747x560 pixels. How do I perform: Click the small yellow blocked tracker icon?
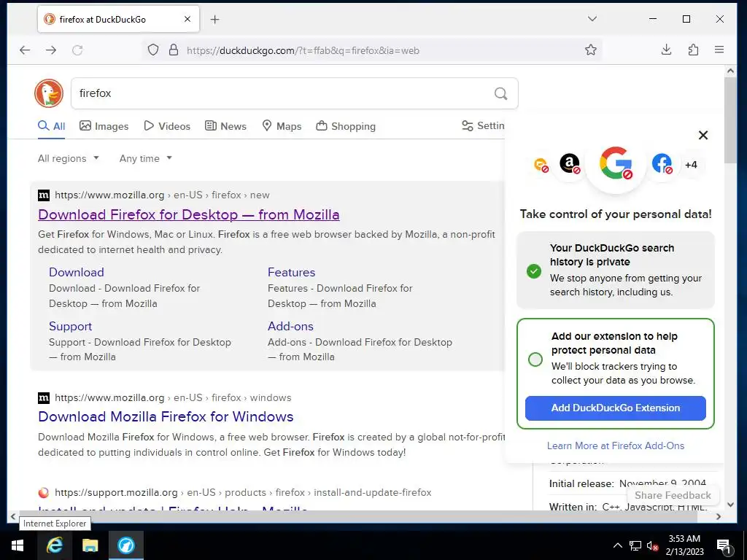coord(541,165)
